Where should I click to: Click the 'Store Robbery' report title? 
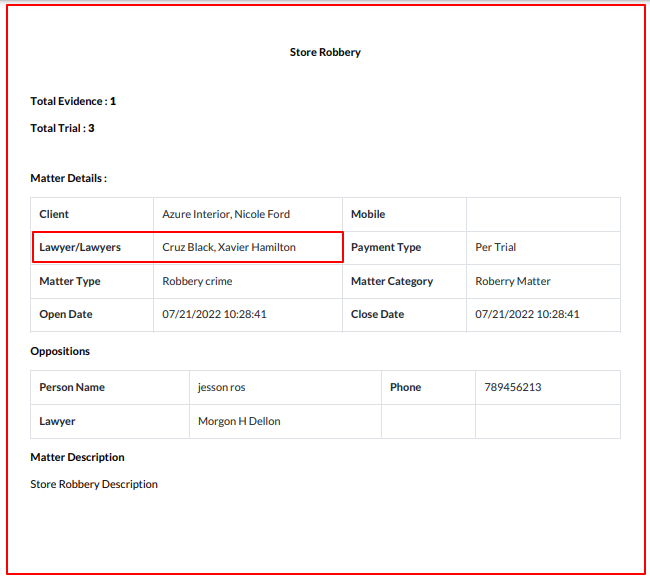(x=325, y=52)
